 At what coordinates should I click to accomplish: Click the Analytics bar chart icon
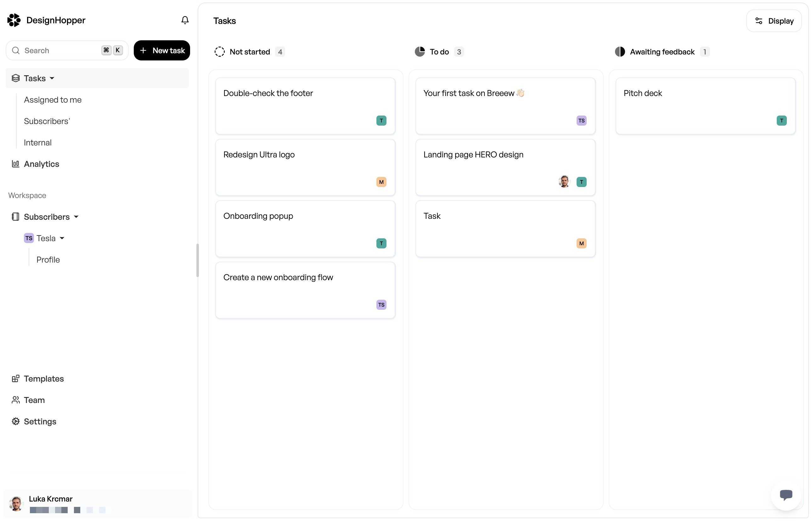click(16, 164)
